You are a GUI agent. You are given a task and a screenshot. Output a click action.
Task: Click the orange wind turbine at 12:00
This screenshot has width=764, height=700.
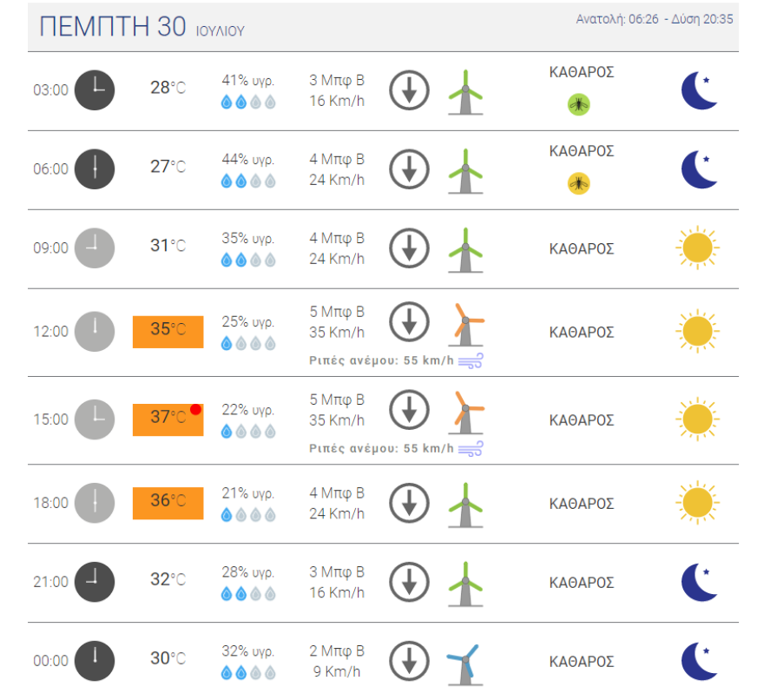pos(467,324)
